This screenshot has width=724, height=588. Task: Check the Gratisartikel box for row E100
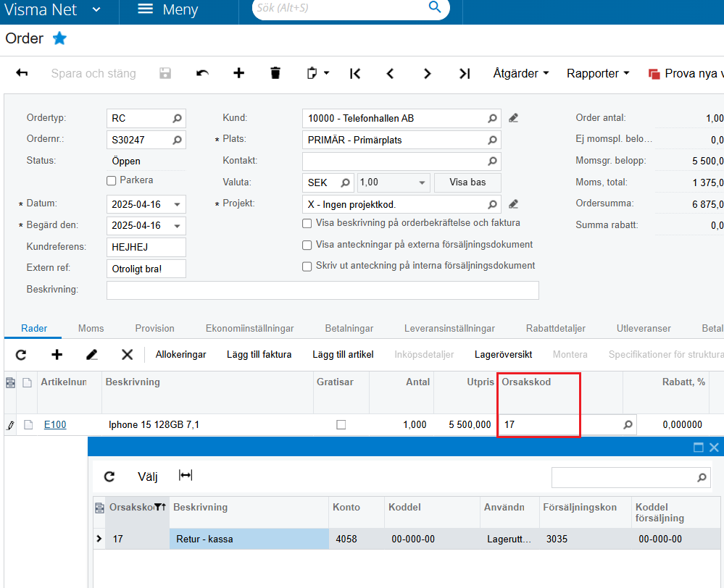tap(341, 425)
